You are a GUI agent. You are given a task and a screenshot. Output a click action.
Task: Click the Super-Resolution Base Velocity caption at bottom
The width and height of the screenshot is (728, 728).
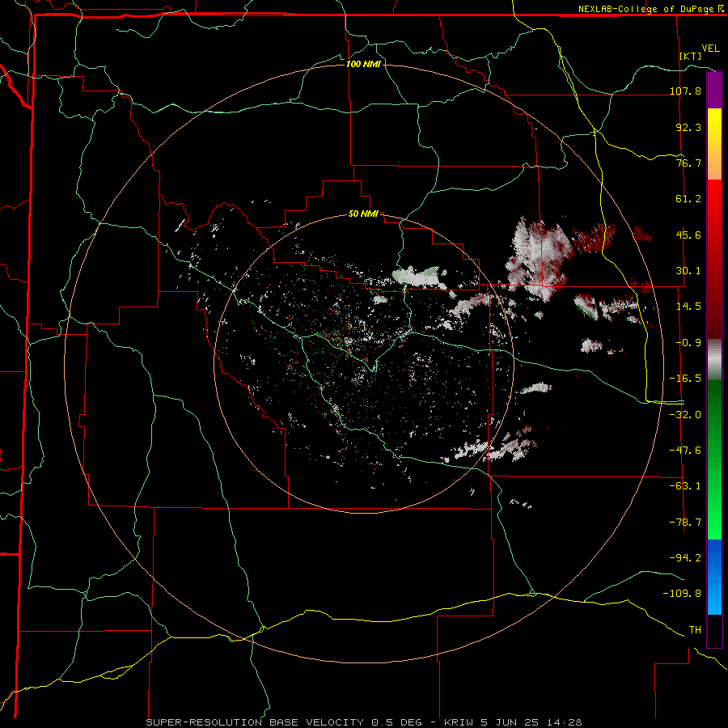(363, 722)
